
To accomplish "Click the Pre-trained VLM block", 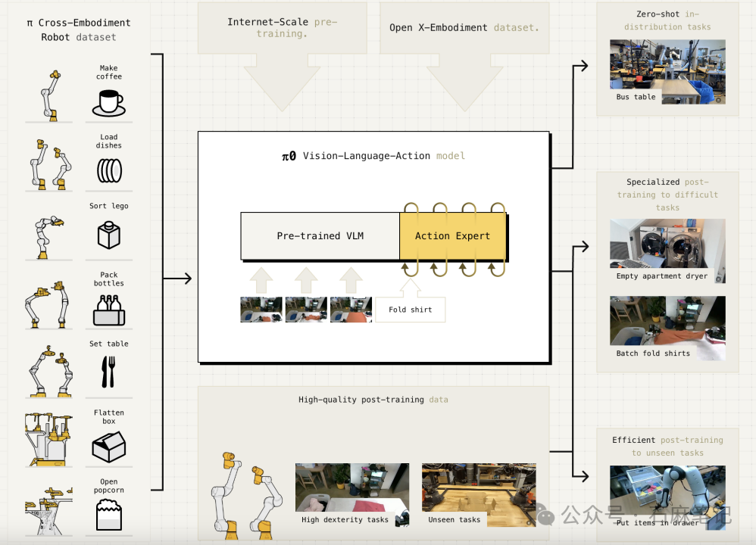I will [x=320, y=235].
